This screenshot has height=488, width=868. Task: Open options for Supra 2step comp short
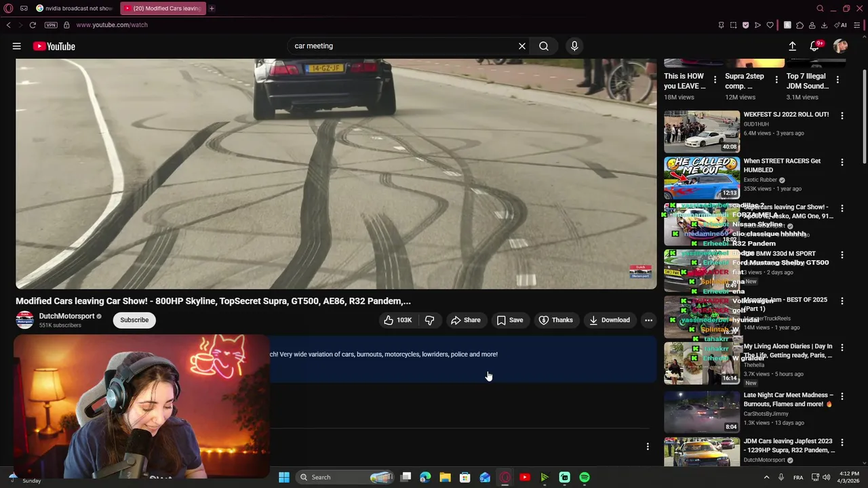click(x=776, y=79)
